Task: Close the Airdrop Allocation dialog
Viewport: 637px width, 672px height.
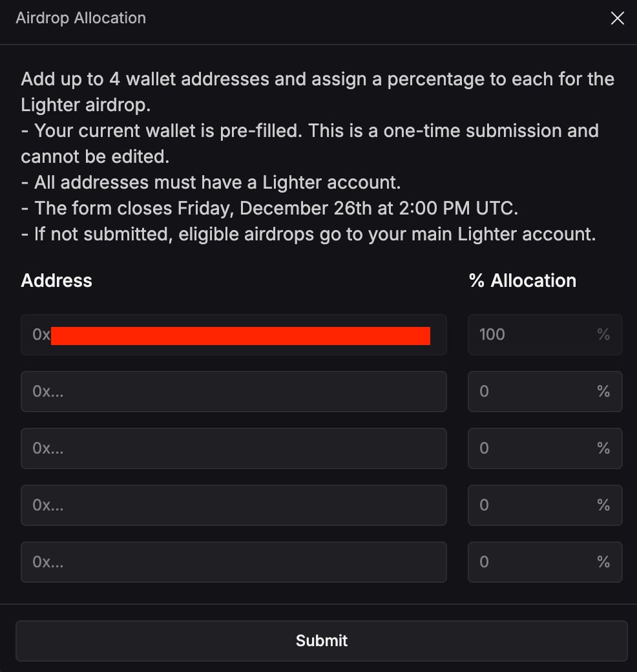Action: point(618,19)
